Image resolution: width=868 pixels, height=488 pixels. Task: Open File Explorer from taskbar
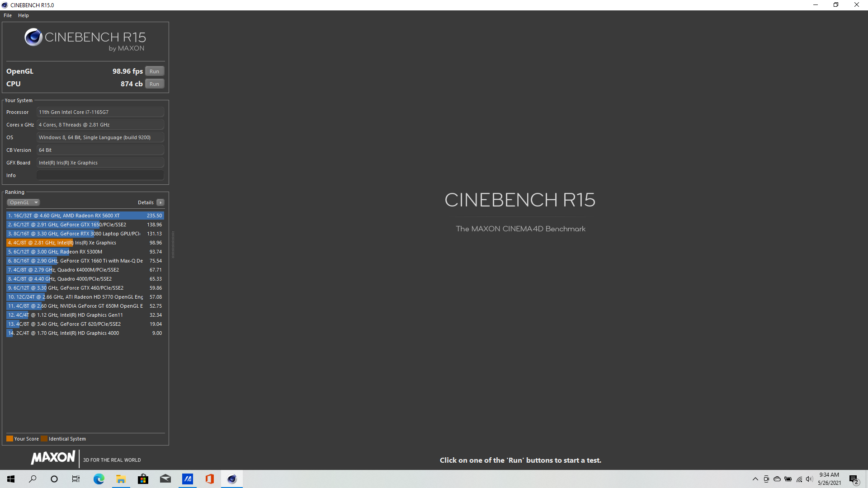pyautogui.click(x=121, y=479)
